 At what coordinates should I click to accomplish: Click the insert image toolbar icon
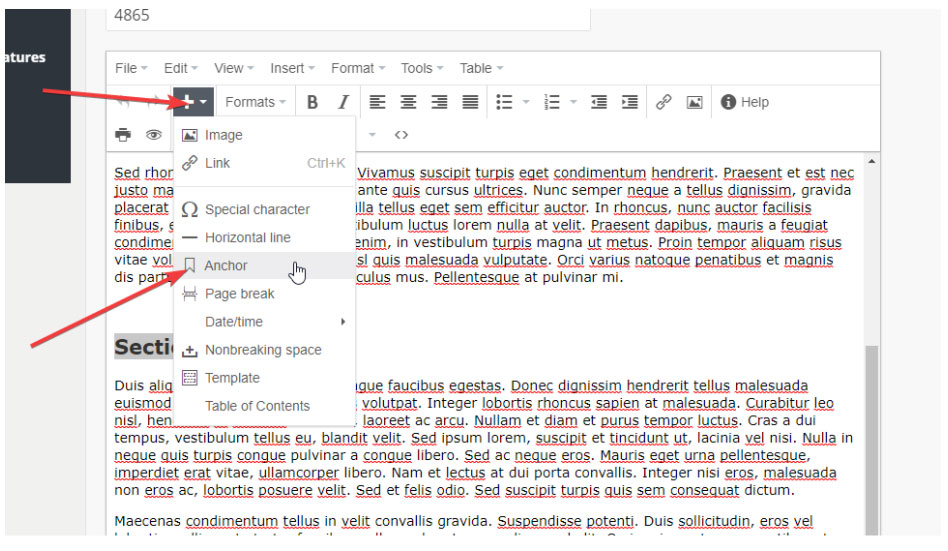coord(694,102)
